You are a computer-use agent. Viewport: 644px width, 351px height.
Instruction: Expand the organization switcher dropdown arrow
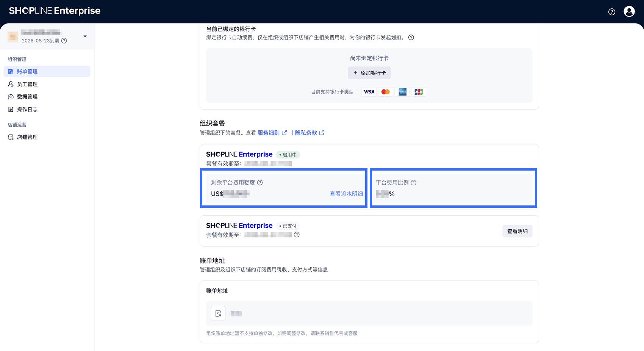coord(85,36)
